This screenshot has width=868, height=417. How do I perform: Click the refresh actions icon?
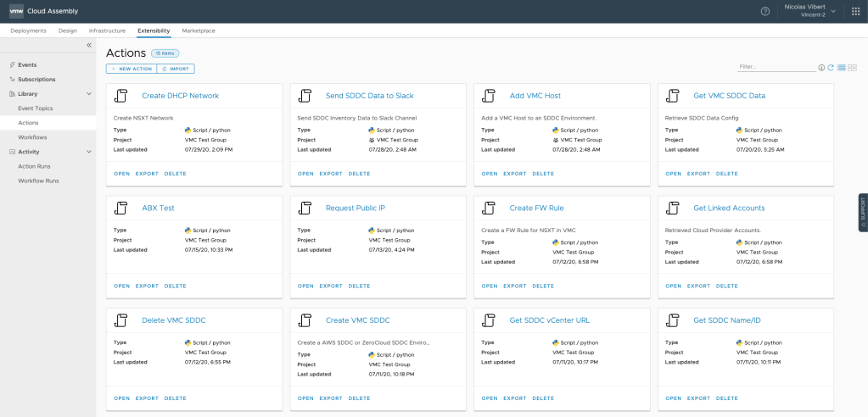tap(832, 67)
